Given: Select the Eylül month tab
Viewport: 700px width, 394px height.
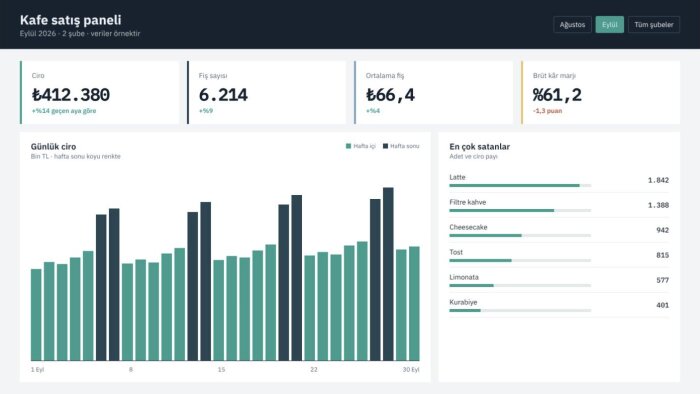Looking at the screenshot, I should [x=609, y=25].
